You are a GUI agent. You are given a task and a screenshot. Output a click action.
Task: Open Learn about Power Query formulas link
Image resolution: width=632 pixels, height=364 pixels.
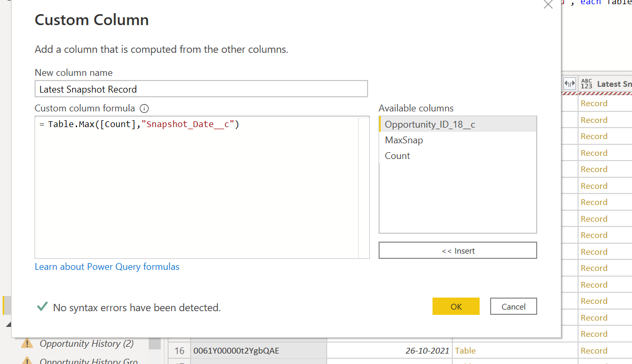tap(107, 267)
